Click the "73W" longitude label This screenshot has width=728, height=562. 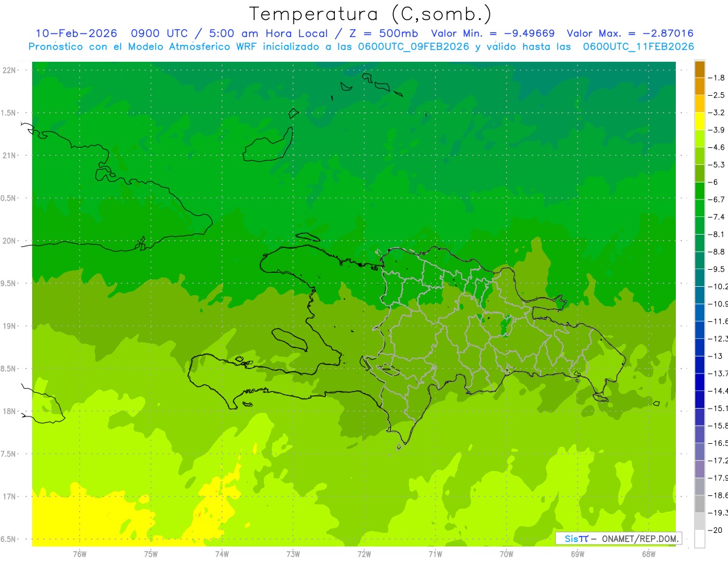point(293,553)
